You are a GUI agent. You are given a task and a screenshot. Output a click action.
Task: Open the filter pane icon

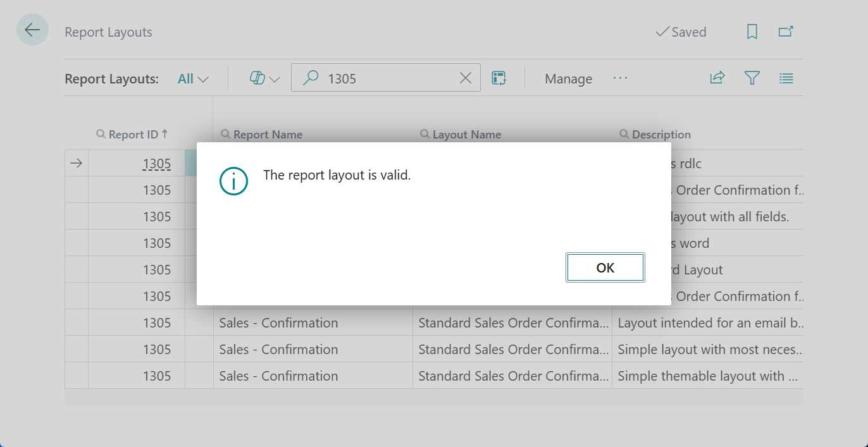(752, 78)
